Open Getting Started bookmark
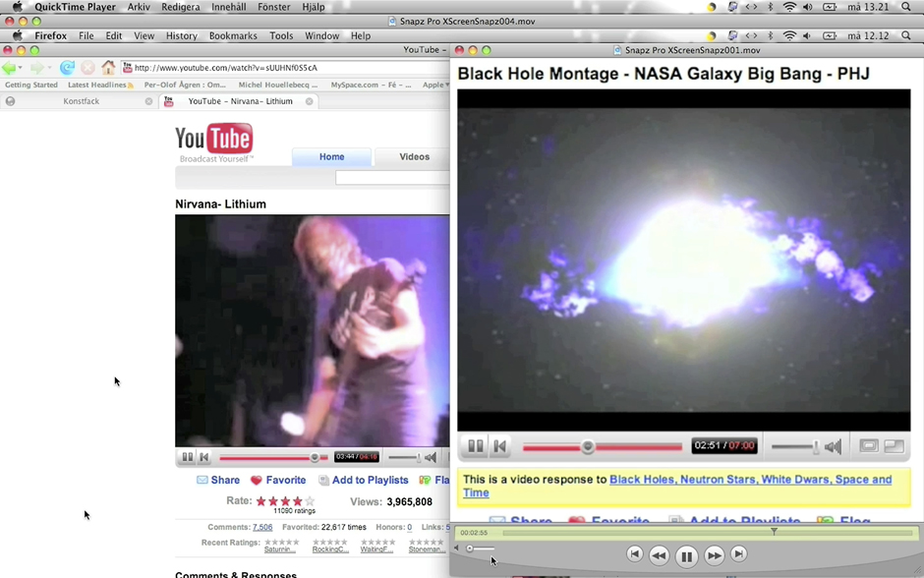The height and width of the screenshot is (578, 924). pos(31,85)
